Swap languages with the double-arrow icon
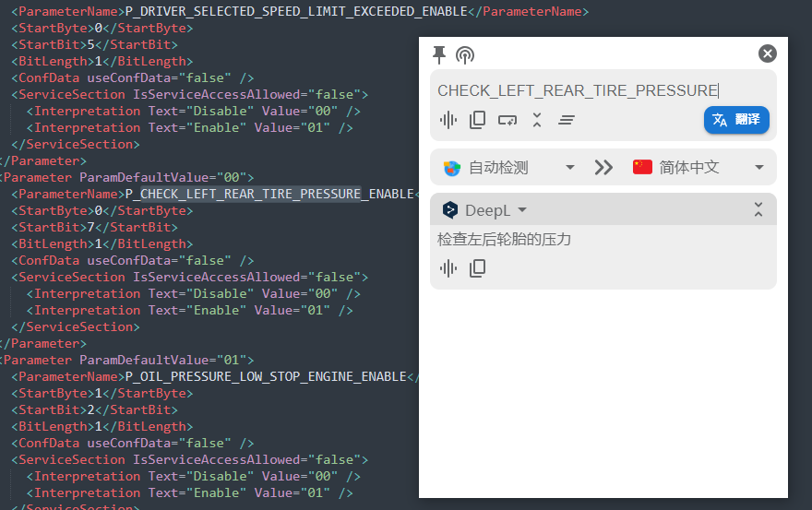 point(603,167)
